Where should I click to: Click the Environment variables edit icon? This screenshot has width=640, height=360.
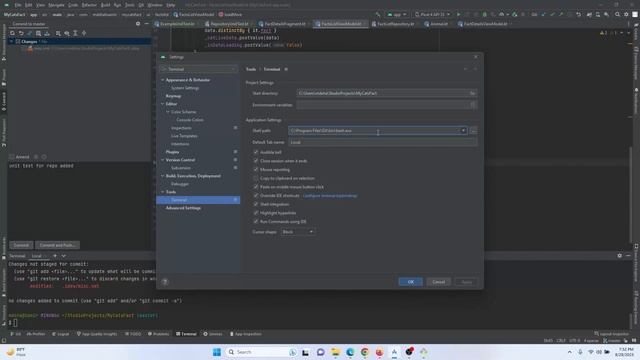473,105
